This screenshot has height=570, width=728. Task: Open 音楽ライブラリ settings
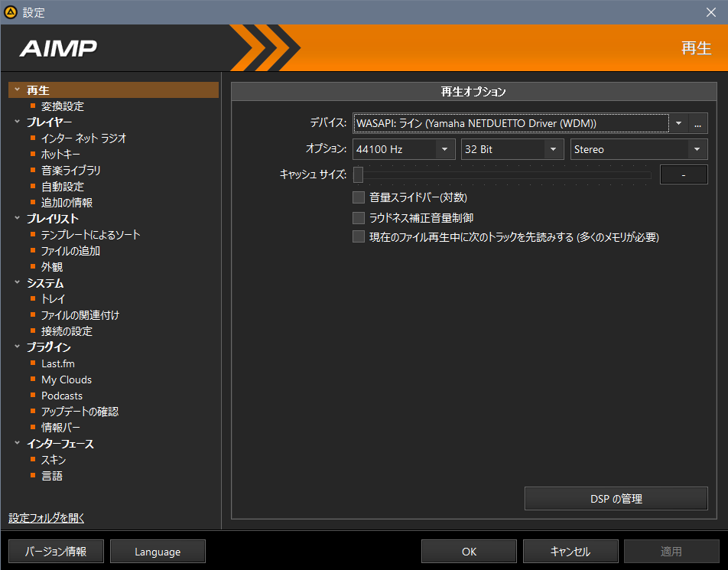click(71, 171)
